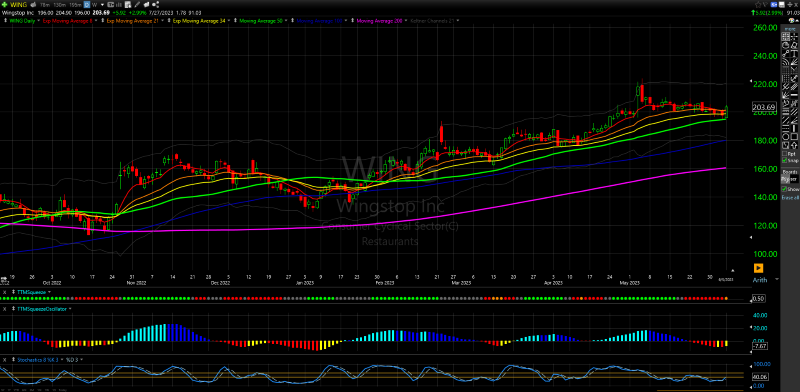Click the WING ticker symbol field

18,5
